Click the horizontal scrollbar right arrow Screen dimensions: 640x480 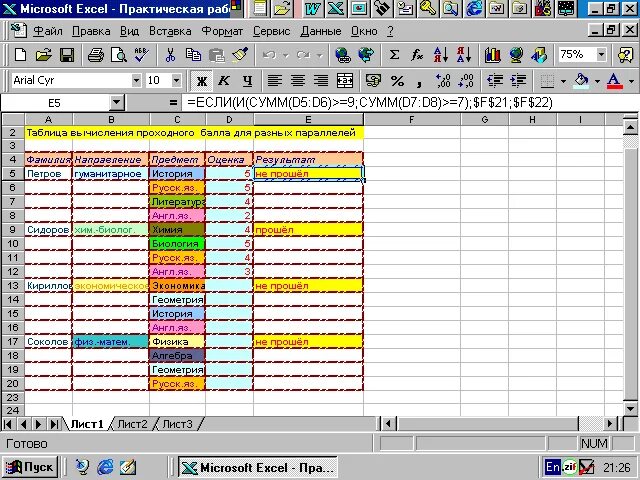point(610,424)
